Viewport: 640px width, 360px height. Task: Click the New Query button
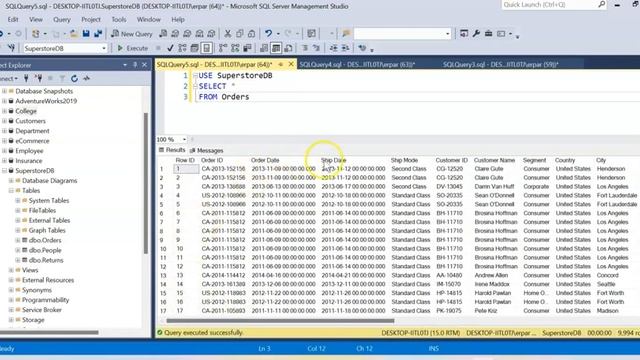(132, 34)
